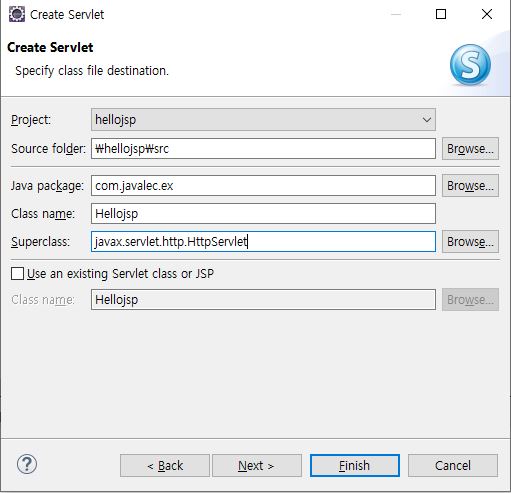Click Finish to create the servlet
The width and height of the screenshot is (511, 493).
pyautogui.click(x=355, y=465)
